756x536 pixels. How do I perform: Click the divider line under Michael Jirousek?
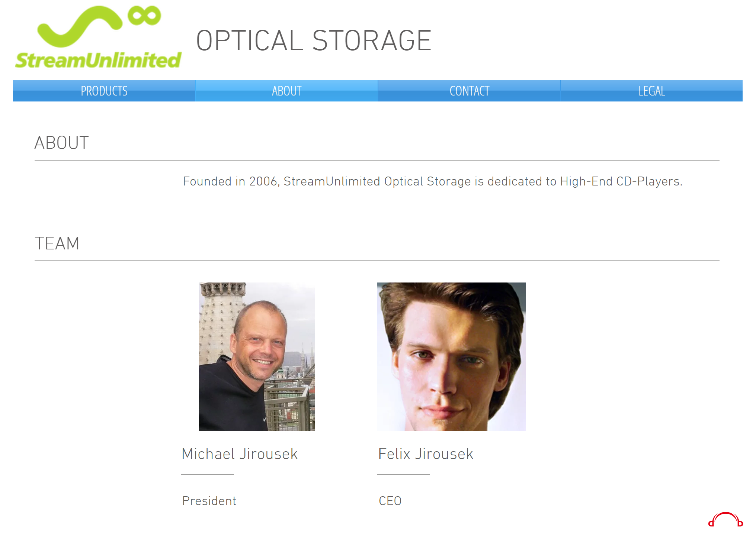pos(208,475)
